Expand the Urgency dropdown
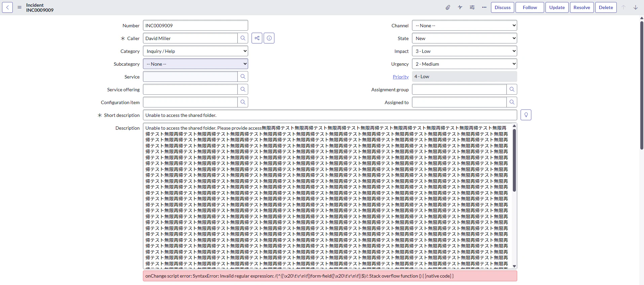Image resolution: width=644 pixels, height=285 pixels. [464, 64]
